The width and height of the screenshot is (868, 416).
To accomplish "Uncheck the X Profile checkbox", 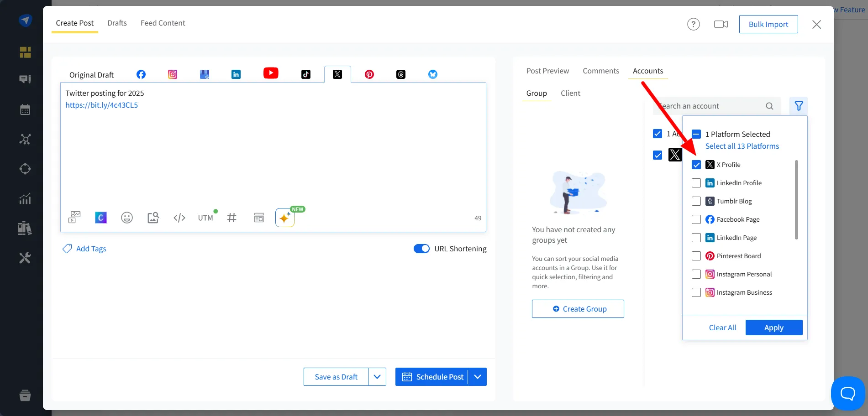I will click(696, 165).
